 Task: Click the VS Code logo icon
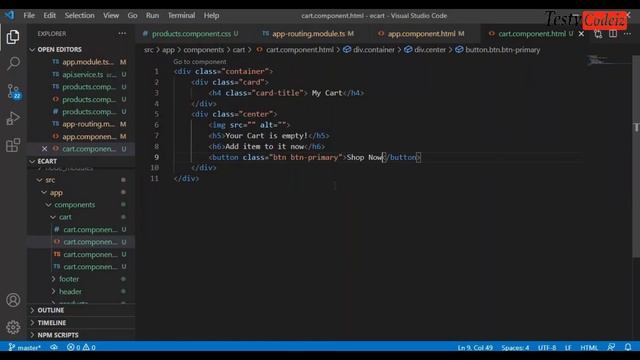pyautogui.click(x=9, y=16)
